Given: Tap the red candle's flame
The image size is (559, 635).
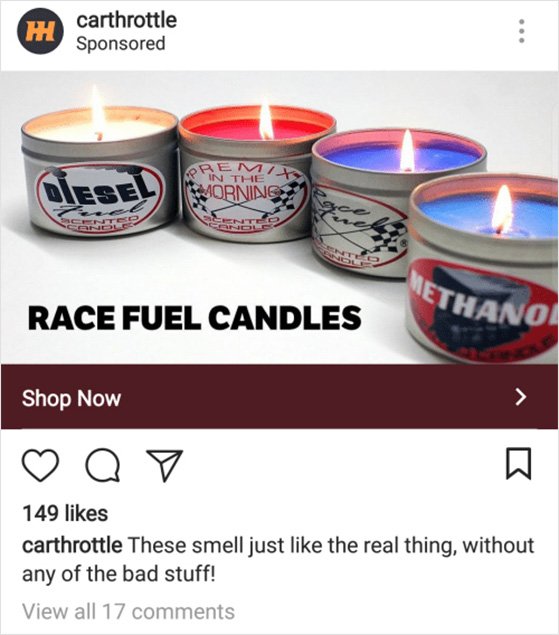Looking at the screenshot, I should coord(266,119).
